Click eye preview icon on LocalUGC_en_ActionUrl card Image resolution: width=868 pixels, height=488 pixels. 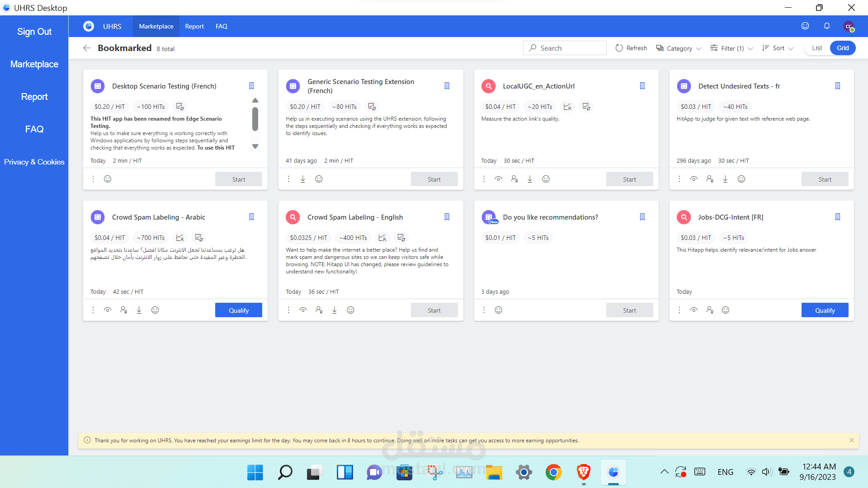[498, 179]
